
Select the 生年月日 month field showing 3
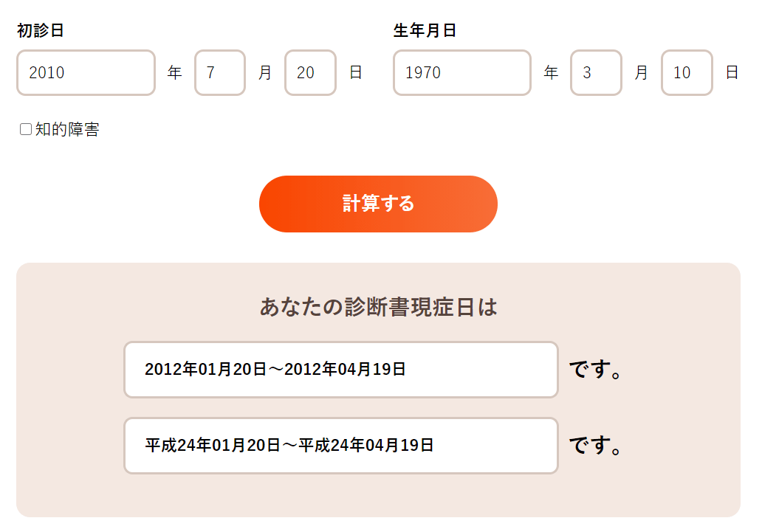click(596, 73)
